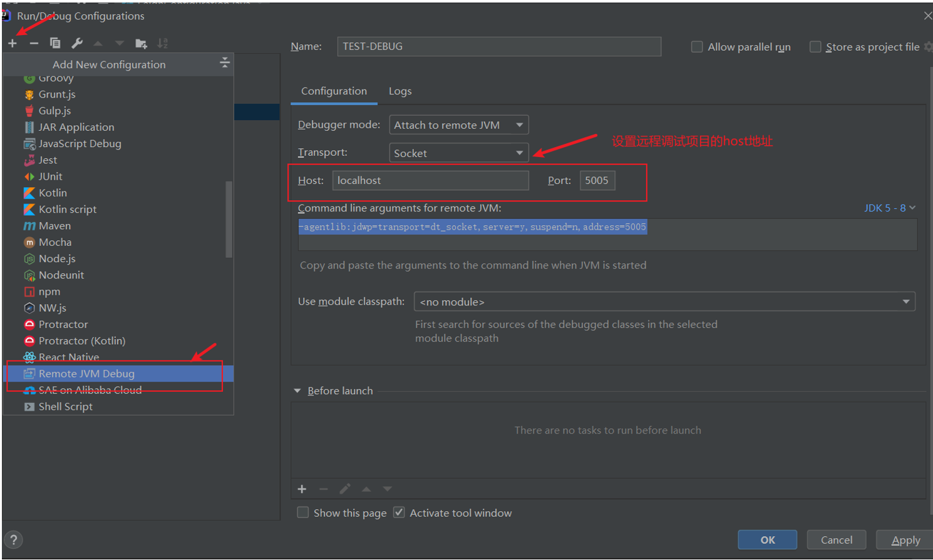Click the Before launch move down arrow
Viewport: 933px width, 560px height.
(388, 489)
